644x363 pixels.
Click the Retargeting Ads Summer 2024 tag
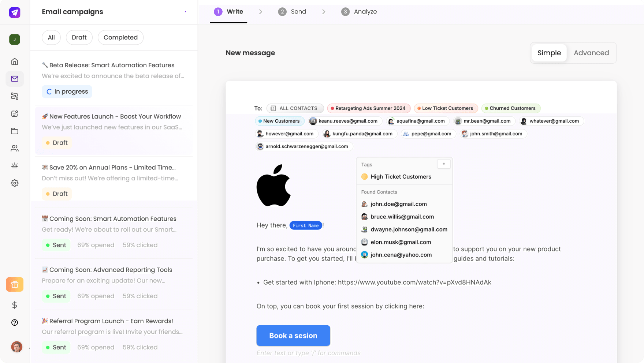pyautogui.click(x=369, y=108)
